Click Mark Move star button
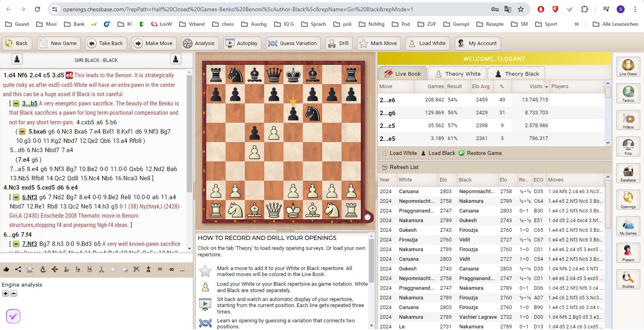The width and height of the screenshot is (644, 330). click(379, 43)
